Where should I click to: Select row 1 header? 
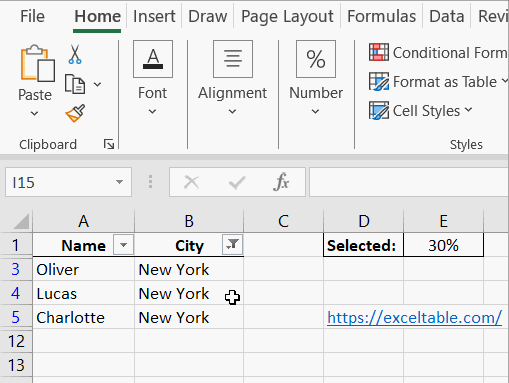point(16,245)
